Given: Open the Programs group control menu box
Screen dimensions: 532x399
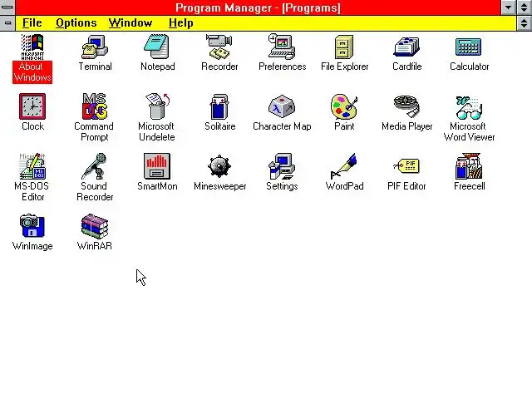Looking at the screenshot, I should tap(7, 23).
